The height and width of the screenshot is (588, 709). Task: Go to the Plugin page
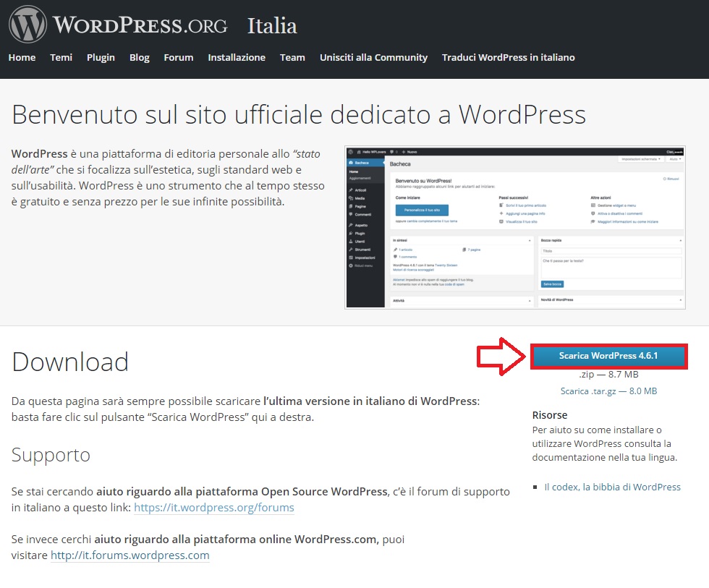tap(101, 58)
